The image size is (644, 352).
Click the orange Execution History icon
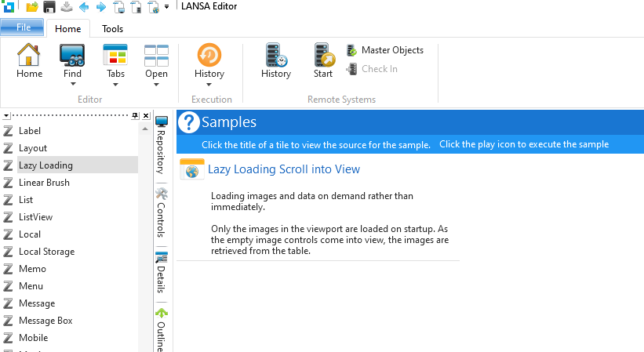point(209,55)
